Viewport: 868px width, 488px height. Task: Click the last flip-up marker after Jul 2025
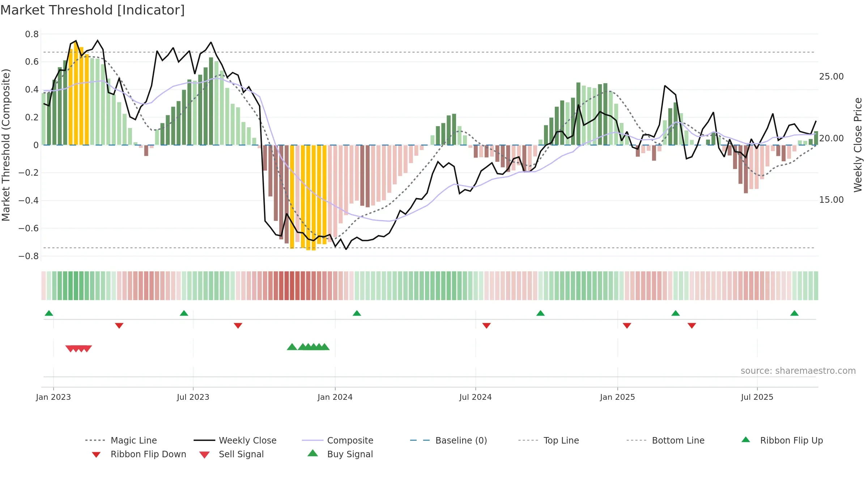[x=795, y=313]
